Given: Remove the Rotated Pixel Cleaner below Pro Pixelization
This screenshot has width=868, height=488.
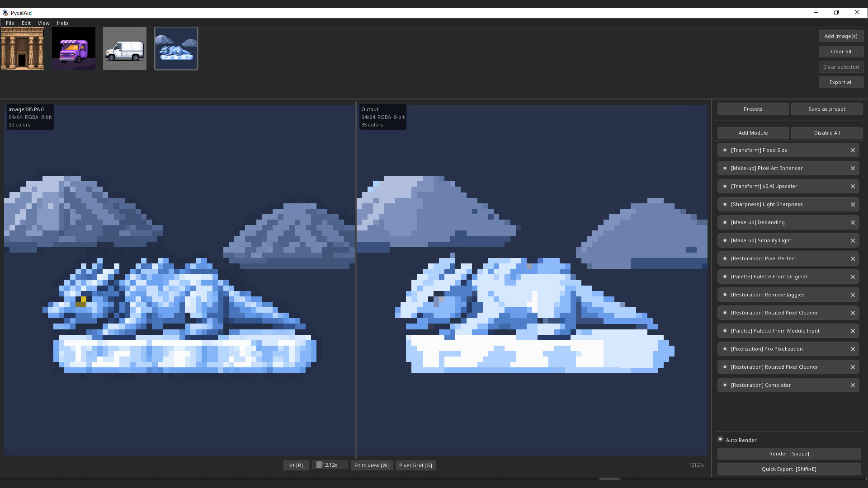Looking at the screenshot, I should [853, 367].
